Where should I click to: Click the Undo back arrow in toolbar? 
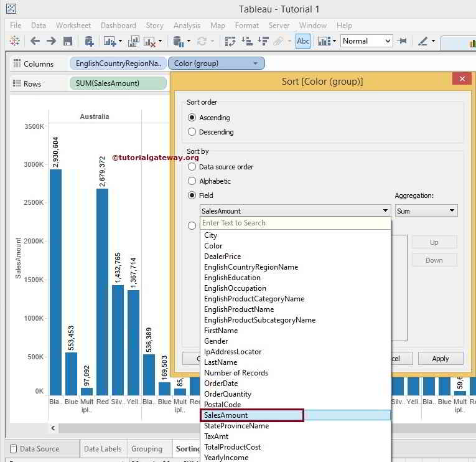point(35,41)
